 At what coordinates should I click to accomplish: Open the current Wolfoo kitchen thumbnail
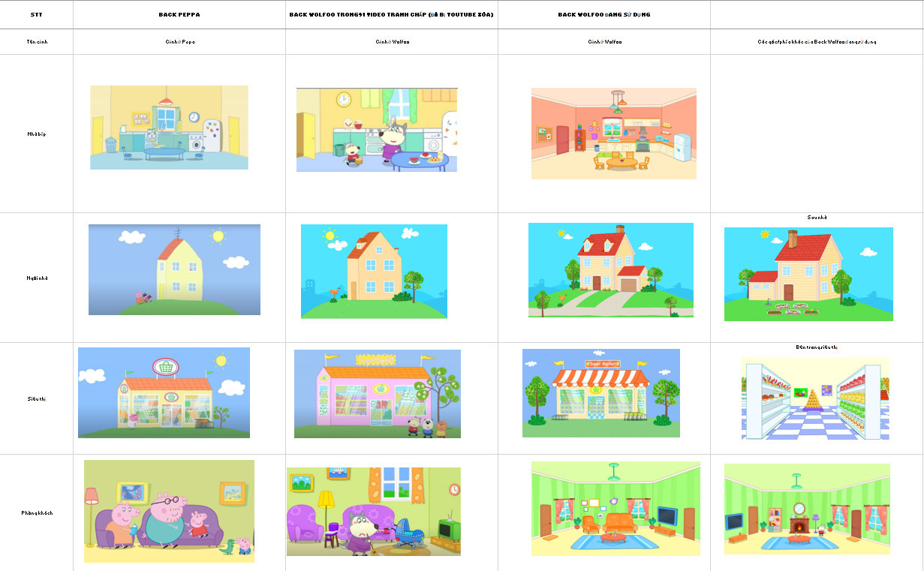point(613,134)
